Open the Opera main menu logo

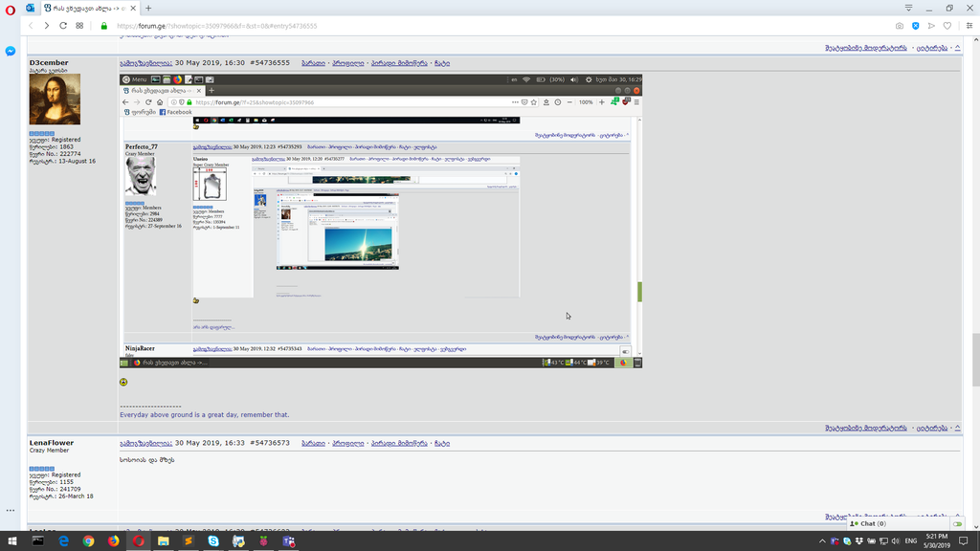(10, 10)
